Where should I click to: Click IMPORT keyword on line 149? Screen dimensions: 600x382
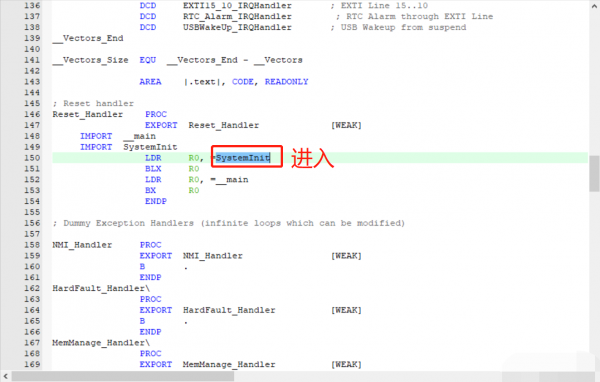(x=96, y=147)
